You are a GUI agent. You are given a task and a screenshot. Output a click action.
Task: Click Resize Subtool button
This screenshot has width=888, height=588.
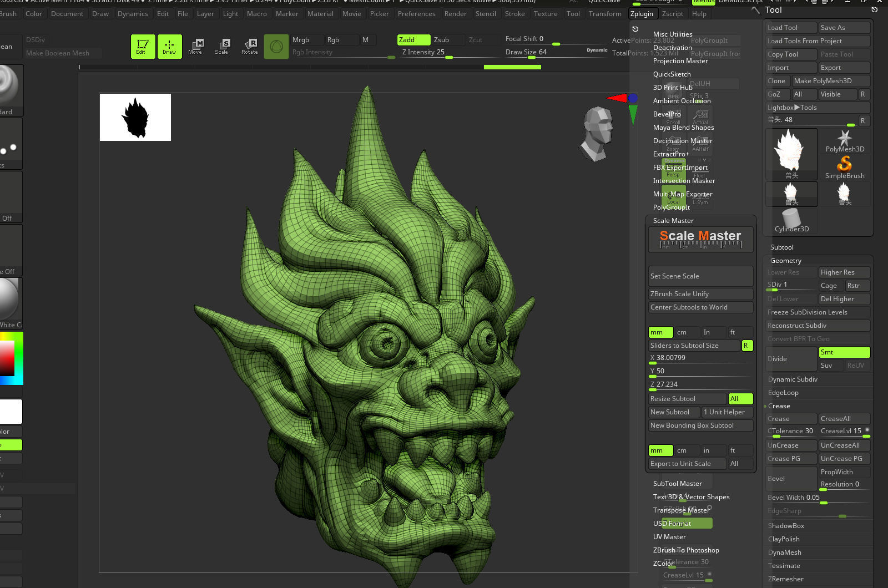(x=688, y=399)
